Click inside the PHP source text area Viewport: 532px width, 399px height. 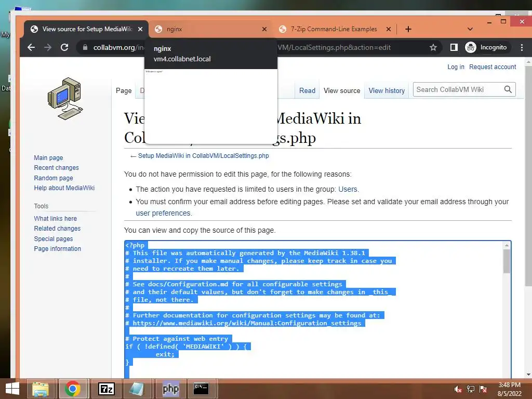click(x=314, y=309)
